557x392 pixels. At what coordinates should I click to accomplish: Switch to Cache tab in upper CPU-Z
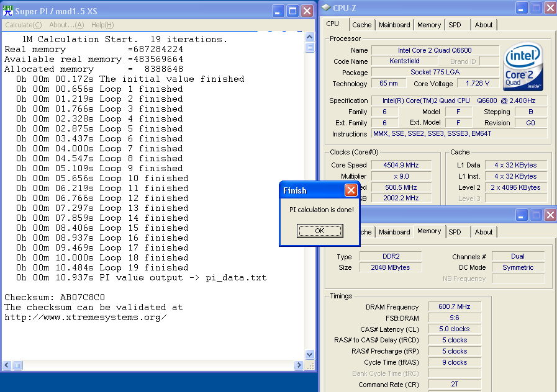tap(361, 25)
